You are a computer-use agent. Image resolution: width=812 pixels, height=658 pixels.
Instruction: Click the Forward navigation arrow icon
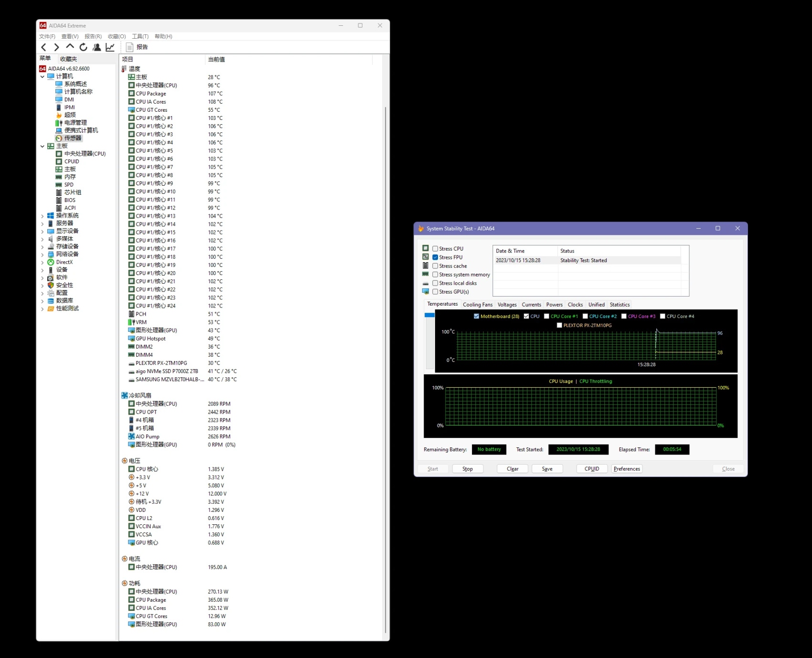coord(57,47)
